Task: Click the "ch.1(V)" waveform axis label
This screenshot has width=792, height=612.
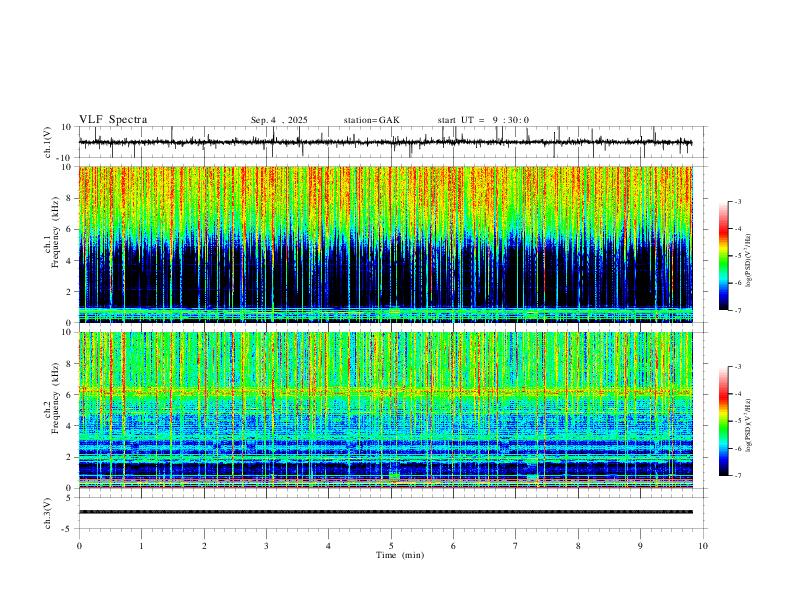Action: pyautogui.click(x=48, y=142)
